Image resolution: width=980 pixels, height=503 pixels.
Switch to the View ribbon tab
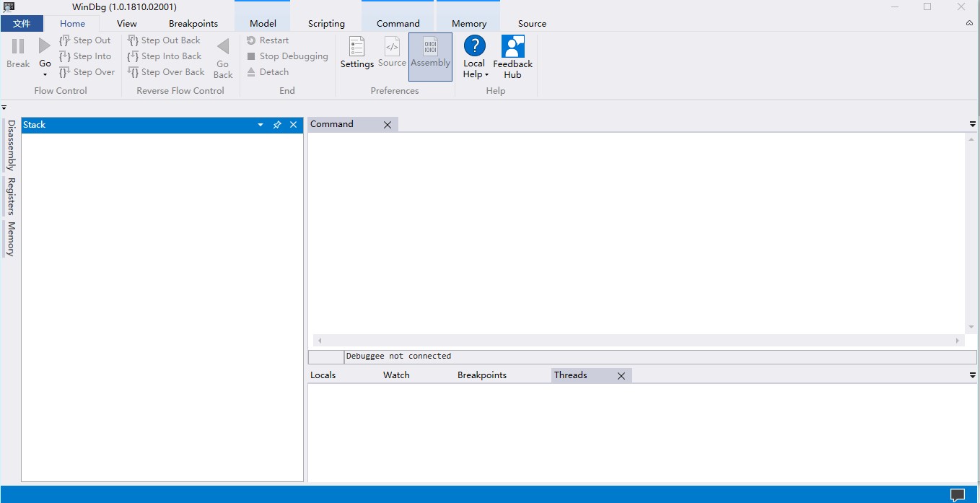[x=126, y=22]
